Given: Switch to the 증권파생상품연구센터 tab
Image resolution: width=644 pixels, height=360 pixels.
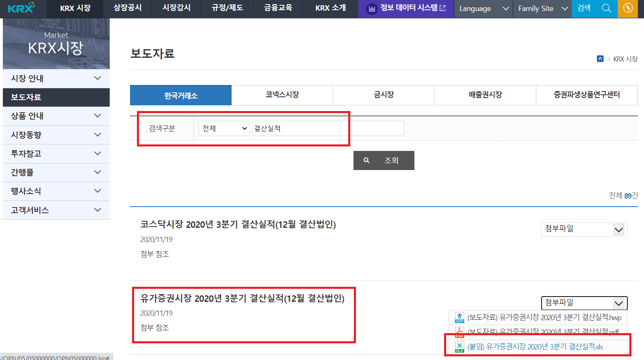Looking at the screenshot, I should click(x=587, y=95).
